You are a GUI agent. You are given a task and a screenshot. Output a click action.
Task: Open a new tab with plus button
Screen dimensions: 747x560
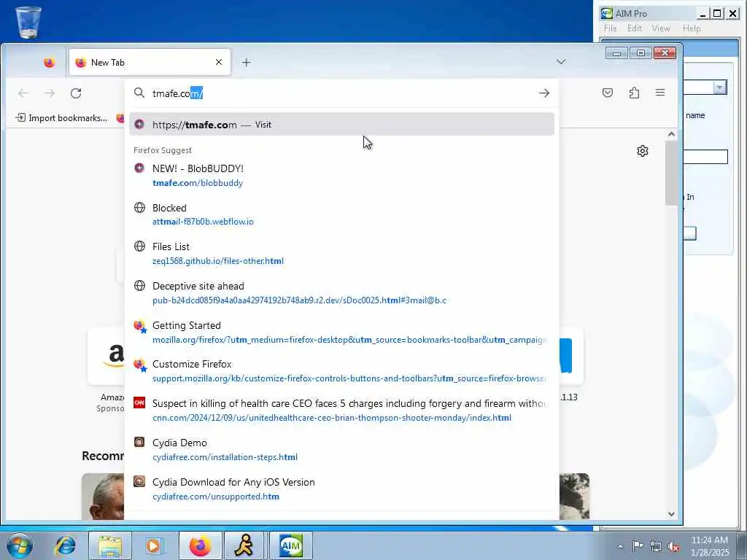247,63
